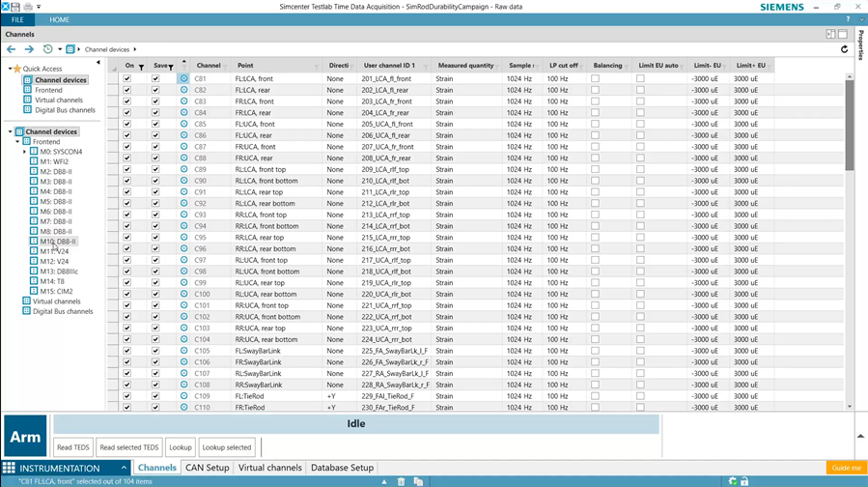
Task: Open the navigation history clock icon
Action: [48, 49]
